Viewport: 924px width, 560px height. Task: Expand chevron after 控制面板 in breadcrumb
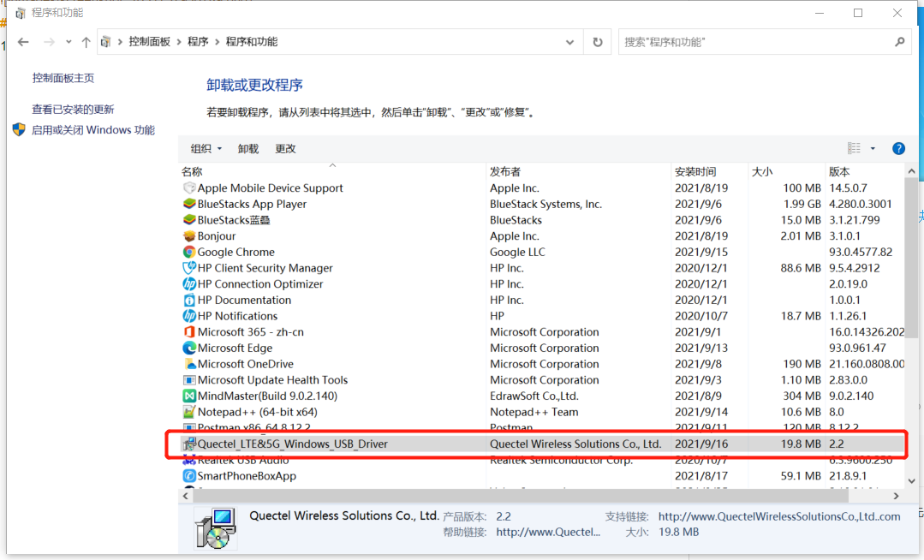point(179,42)
